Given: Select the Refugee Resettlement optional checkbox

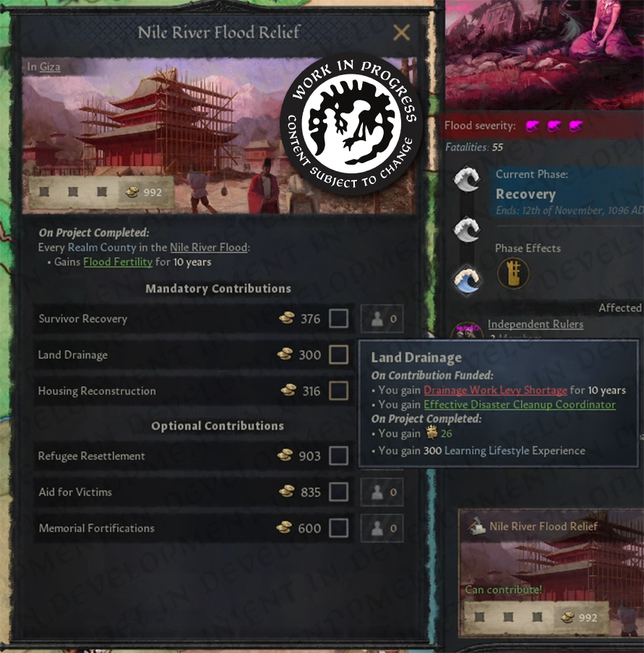Looking at the screenshot, I should (338, 456).
